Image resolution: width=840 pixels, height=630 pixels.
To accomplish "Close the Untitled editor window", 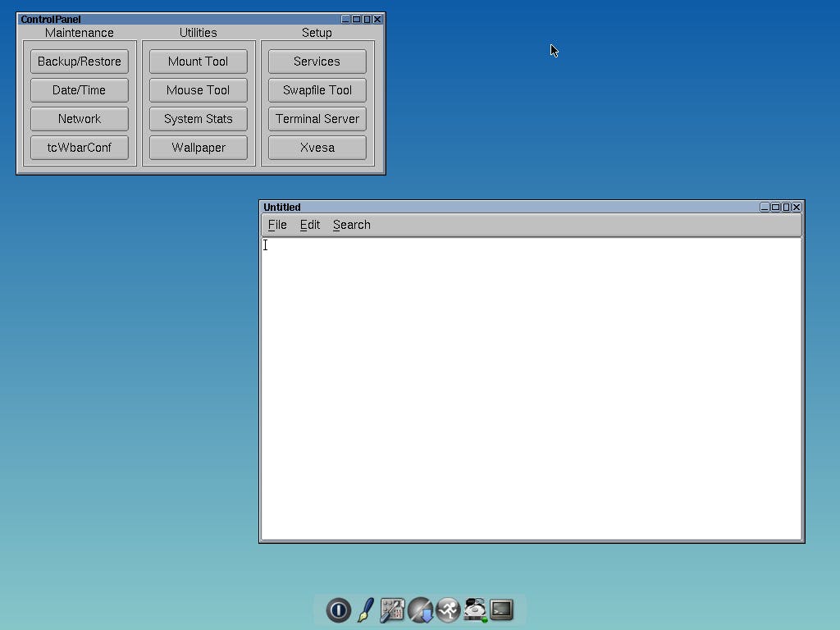I will click(797, 207).
